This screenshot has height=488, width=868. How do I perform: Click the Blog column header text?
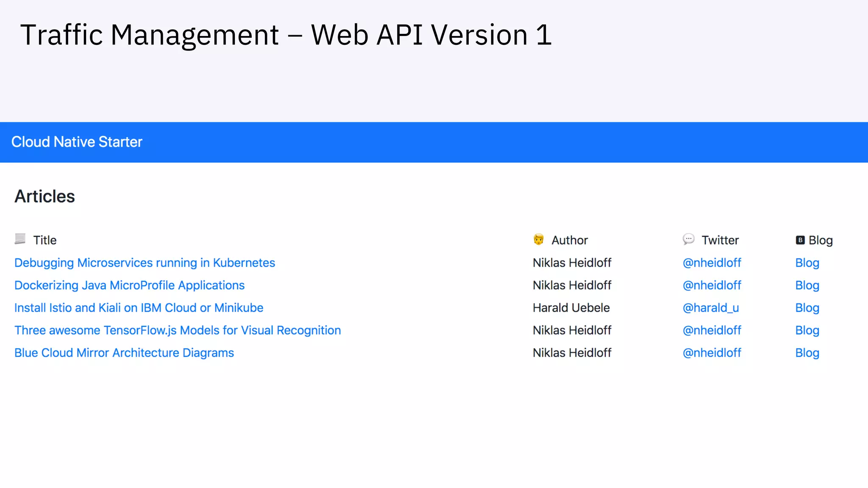coord(821,241)
